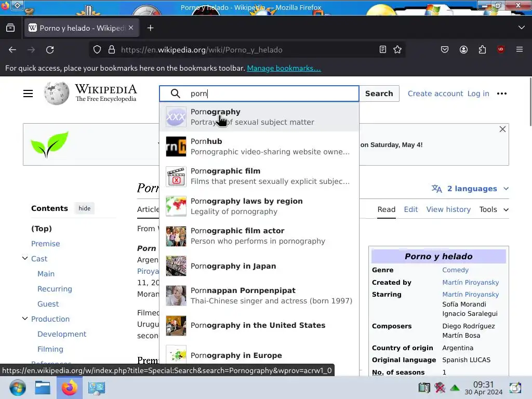Viewport: 532px width, 399px height.
Task: Open the Firefox account icon
Action: [463, 49]
